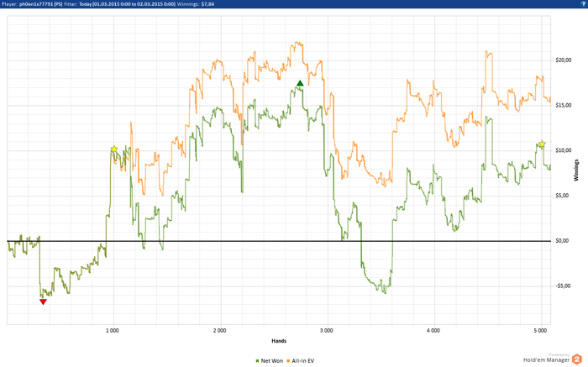Click the -$5,00 axis label

tap(563, 286)
